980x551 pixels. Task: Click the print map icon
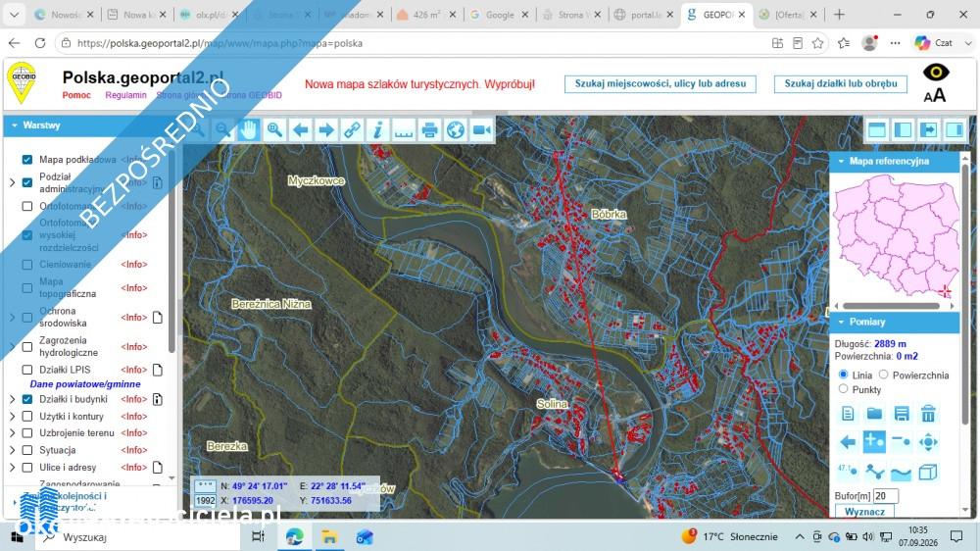point(429,130)
